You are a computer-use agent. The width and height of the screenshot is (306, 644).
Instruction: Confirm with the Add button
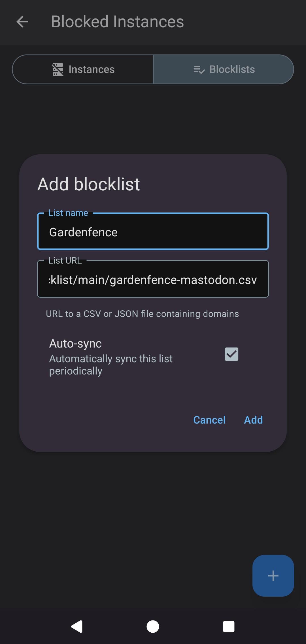point(253,420)
